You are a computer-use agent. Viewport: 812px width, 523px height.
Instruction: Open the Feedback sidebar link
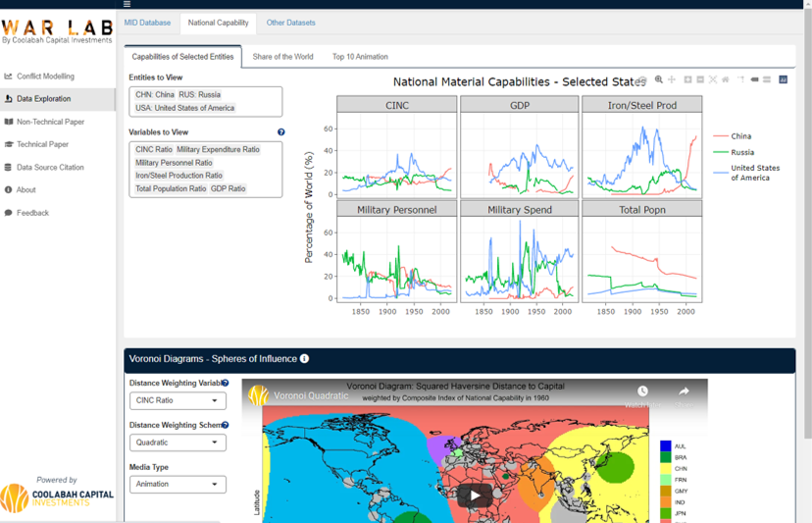click(32, 213)
